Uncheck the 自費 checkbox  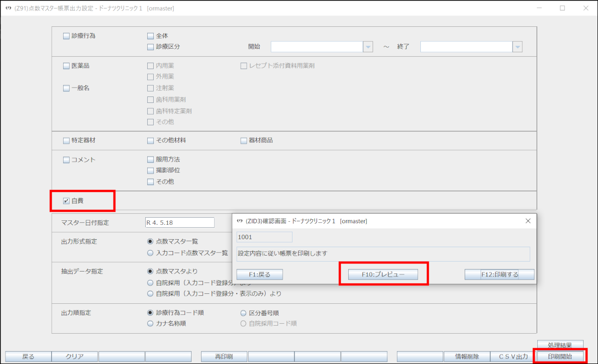click(x=67, y=201)
